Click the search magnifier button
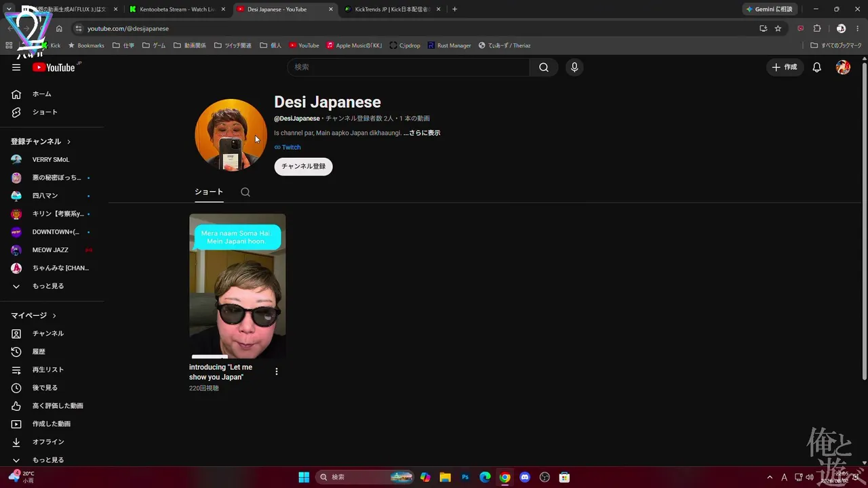868x488 pixels. pyautogui.click(x=544, y=67)
